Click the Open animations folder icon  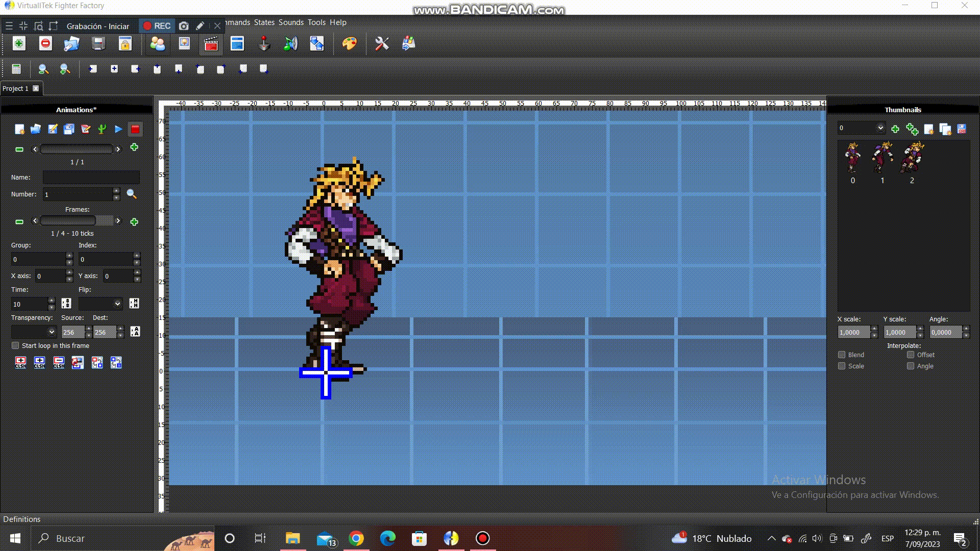(36, 129)
